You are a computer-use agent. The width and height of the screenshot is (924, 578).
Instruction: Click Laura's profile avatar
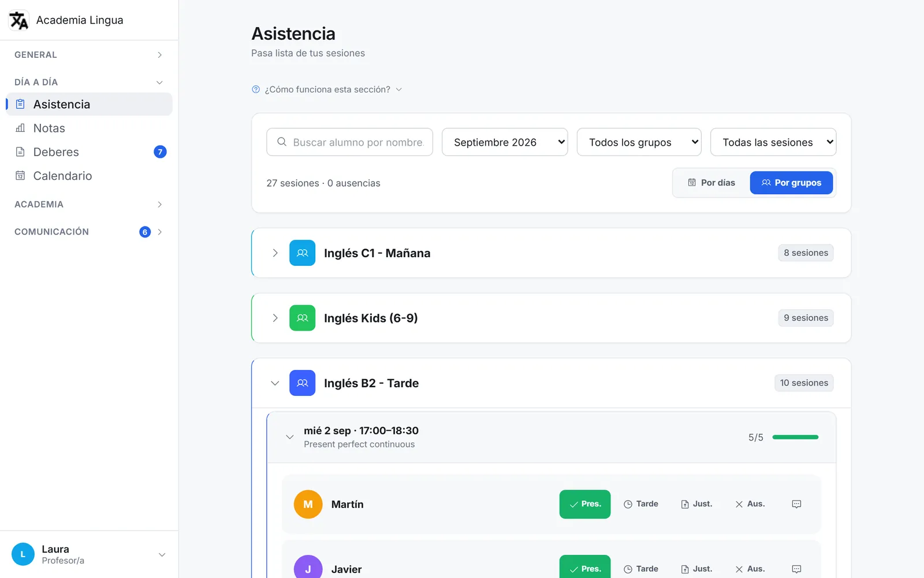[x=23, y=554]
